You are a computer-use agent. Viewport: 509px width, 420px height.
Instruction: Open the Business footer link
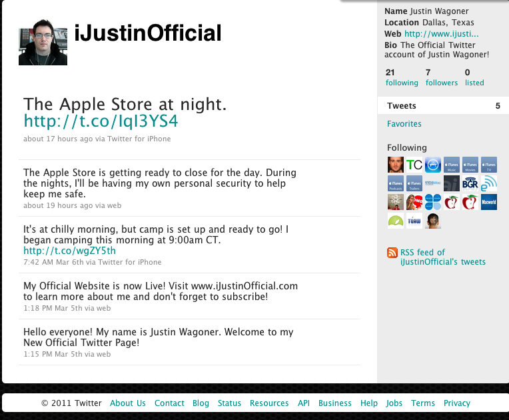tap(334, 403)
